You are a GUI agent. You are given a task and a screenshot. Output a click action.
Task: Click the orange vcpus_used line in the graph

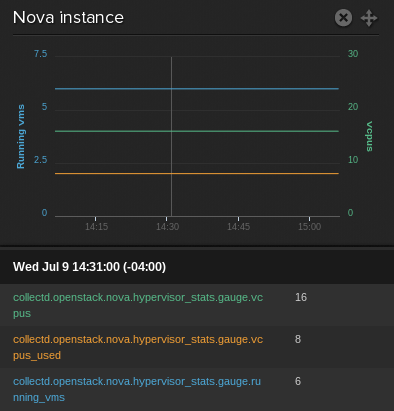coord(197,173)
